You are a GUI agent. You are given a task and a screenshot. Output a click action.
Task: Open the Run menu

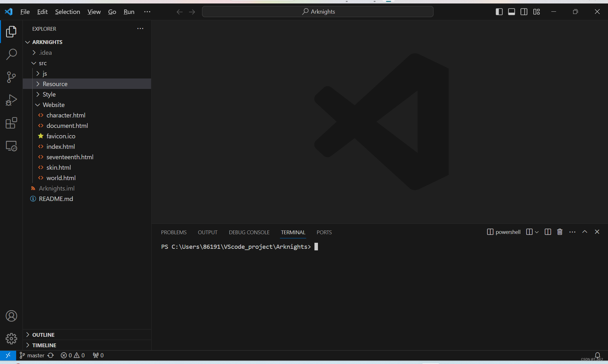pyautogui.click(x=129, y=12)
